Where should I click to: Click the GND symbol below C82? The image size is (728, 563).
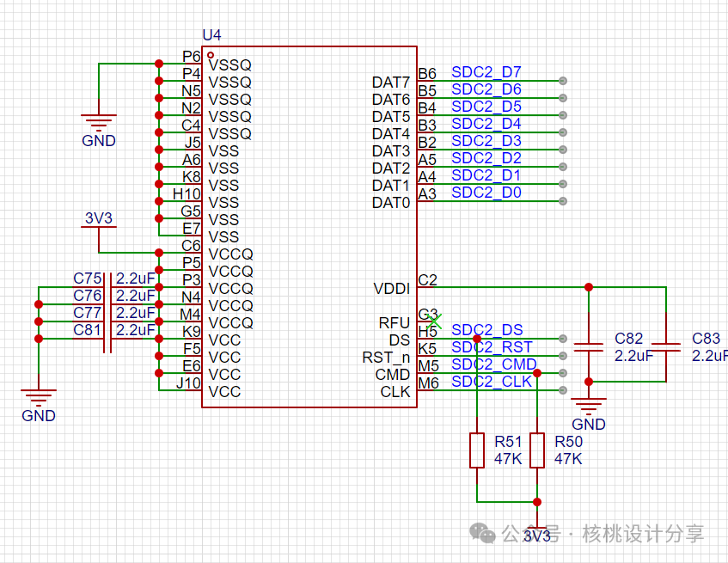589,406
